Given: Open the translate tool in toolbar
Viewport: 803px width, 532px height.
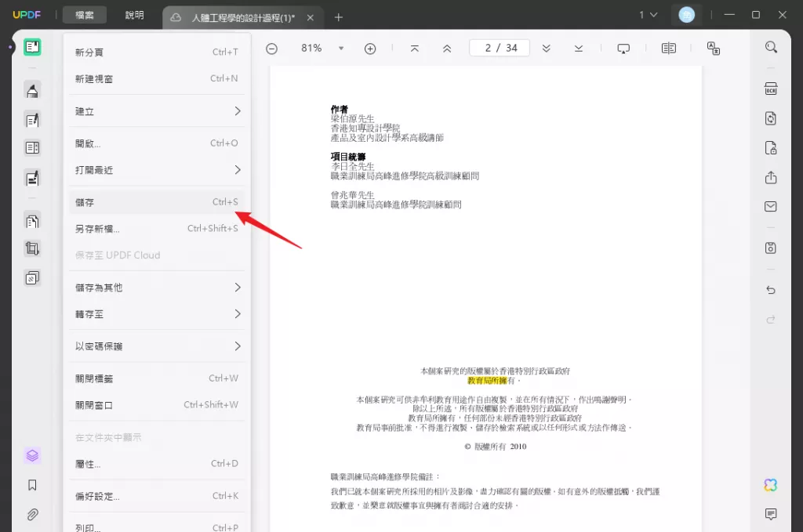Looking at the screenshot, I should tap(714, 49).
